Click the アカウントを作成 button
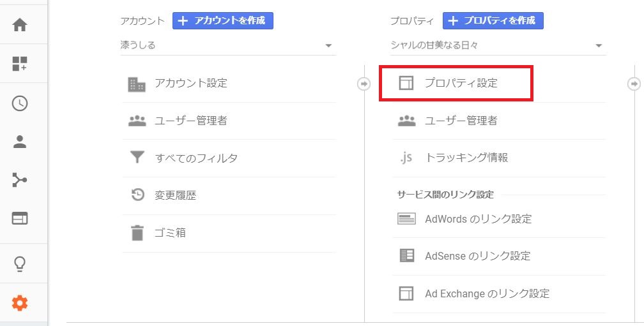Image resolution: width=644 pixels, height=326 pixels. [222, 20]
